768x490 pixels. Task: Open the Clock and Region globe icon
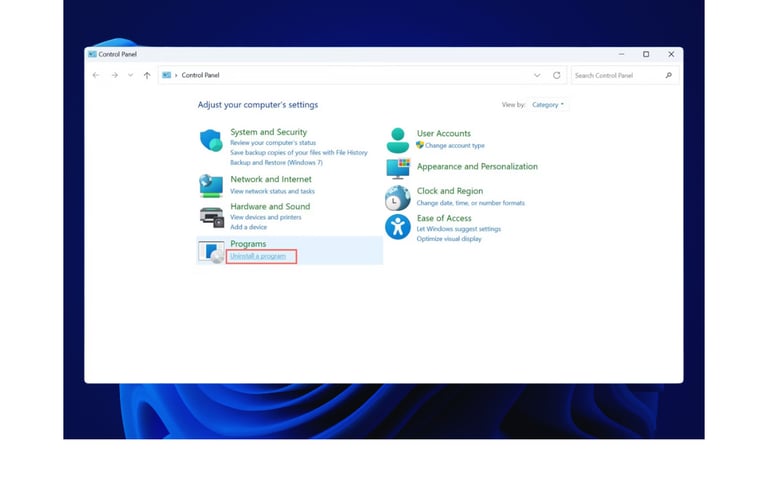397,197
